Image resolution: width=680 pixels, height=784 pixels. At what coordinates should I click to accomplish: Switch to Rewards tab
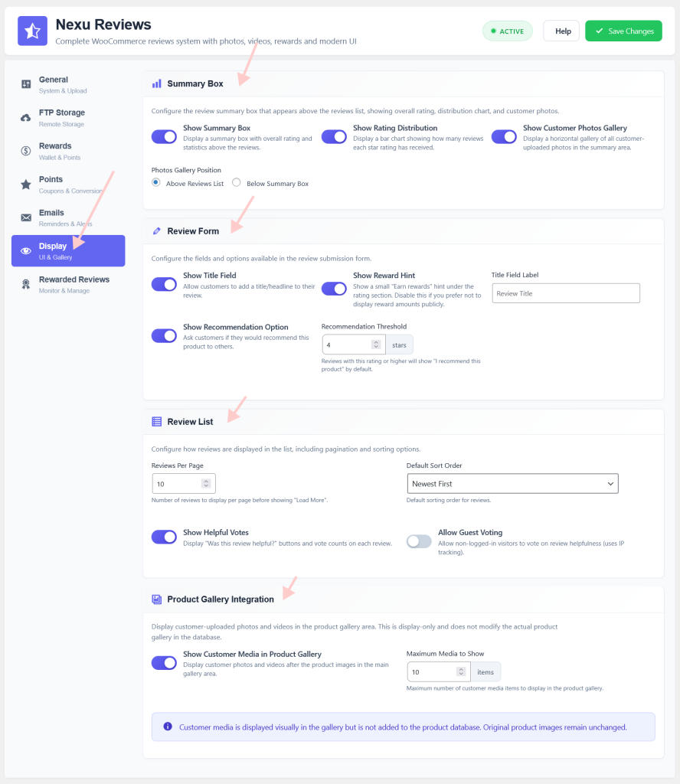[68, 151]
